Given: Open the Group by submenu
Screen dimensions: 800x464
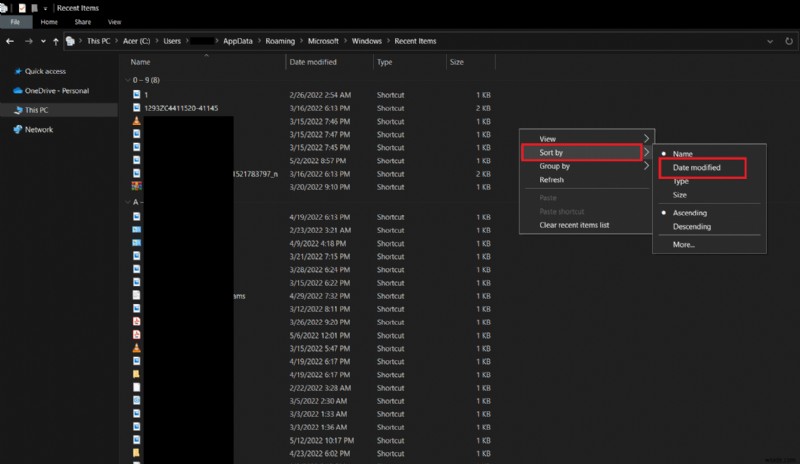Looking at the screenshot, I should coord(587,166).
